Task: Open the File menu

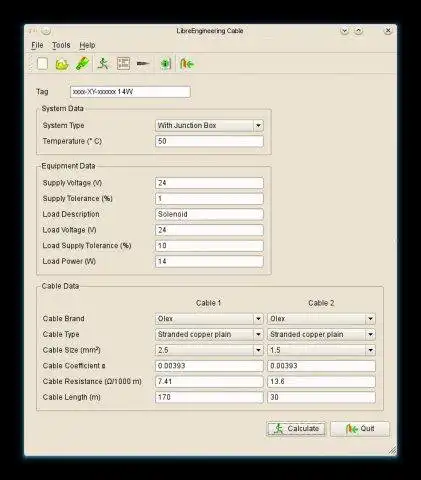Action: point(37,45)
